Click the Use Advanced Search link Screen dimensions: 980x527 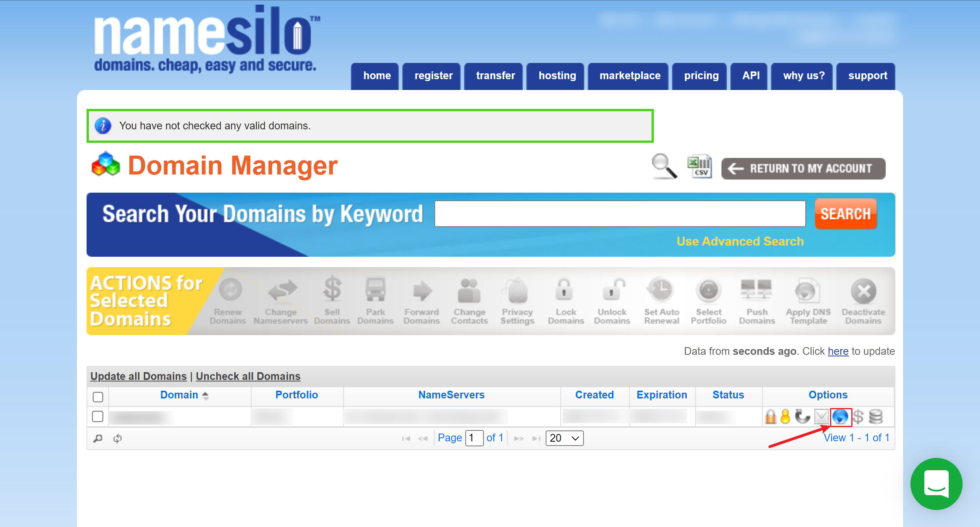740,241
